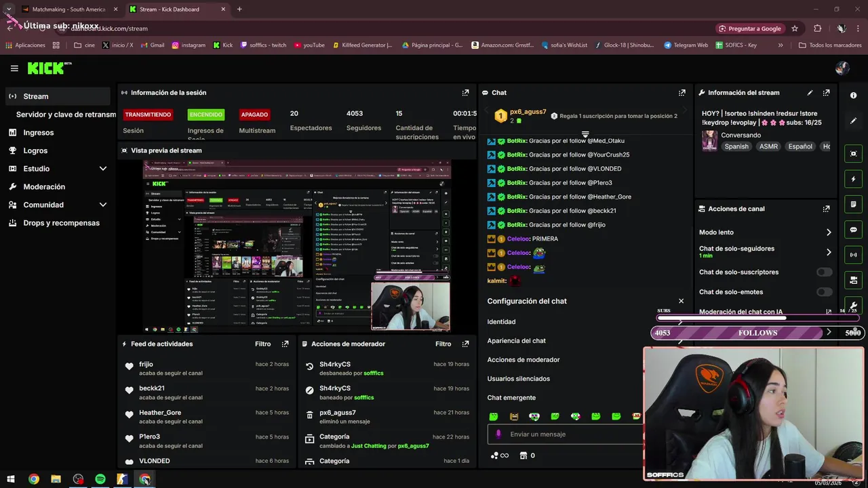Toggle the stream preview widget in the right sidebar
This screenshot has width=868, height=488.
(853, 154)
